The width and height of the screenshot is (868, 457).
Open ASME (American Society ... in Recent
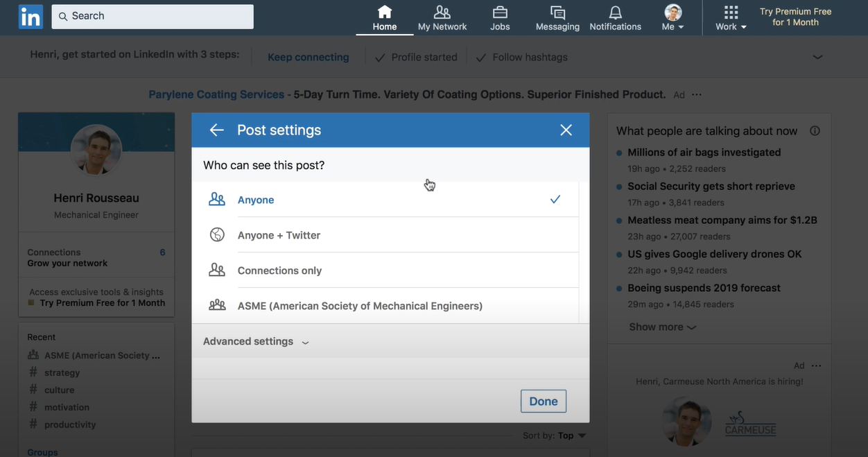(x=103, y=355)
